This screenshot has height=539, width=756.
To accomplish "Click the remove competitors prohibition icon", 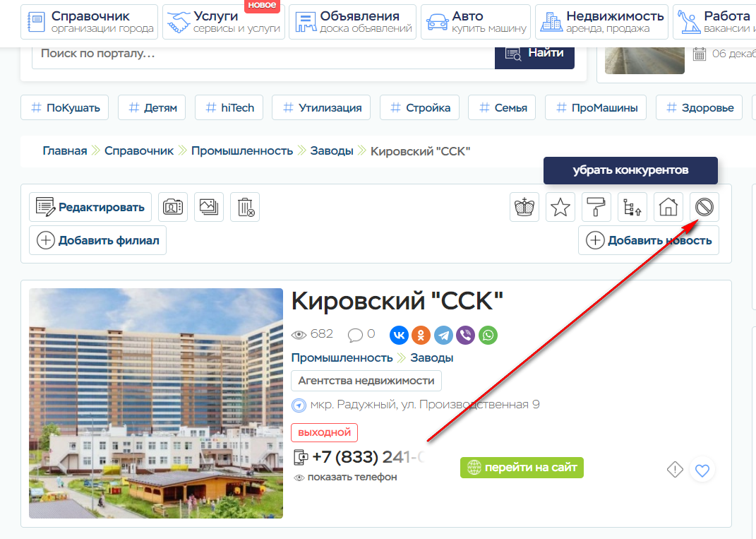I will (x=704, y=207).
